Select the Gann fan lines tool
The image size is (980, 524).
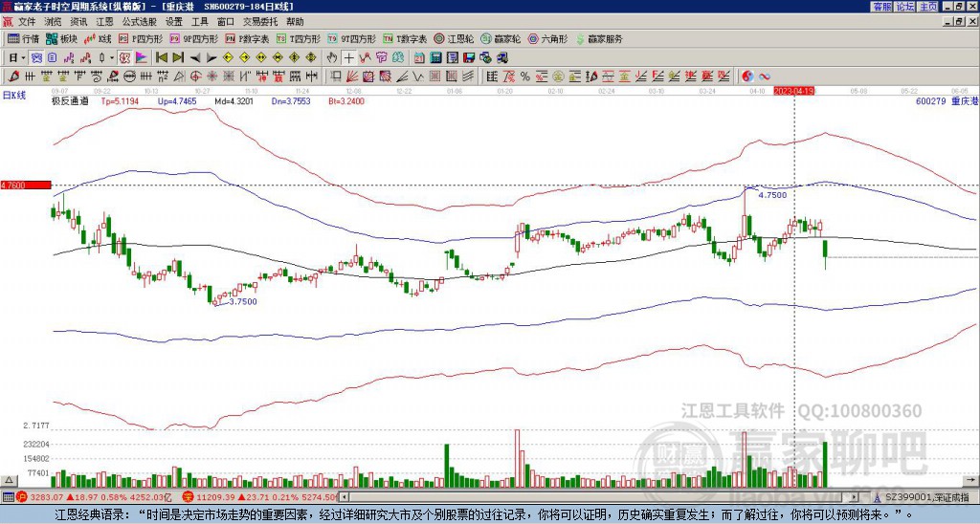point(352,76)
